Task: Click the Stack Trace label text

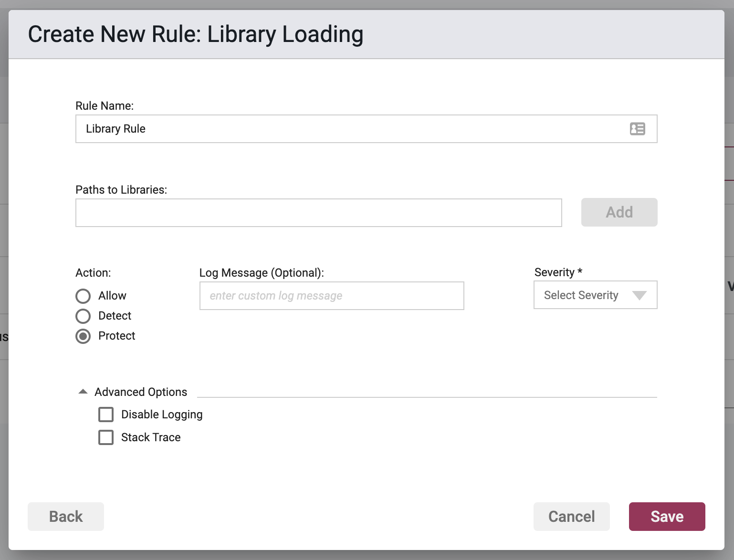Action: tap(151, 437)
